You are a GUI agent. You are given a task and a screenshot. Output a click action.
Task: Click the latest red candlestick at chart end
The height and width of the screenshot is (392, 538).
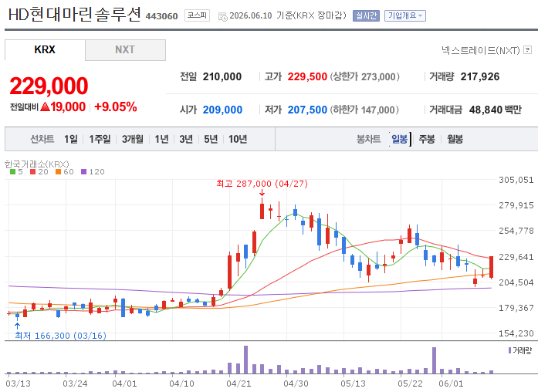point(492,267)
